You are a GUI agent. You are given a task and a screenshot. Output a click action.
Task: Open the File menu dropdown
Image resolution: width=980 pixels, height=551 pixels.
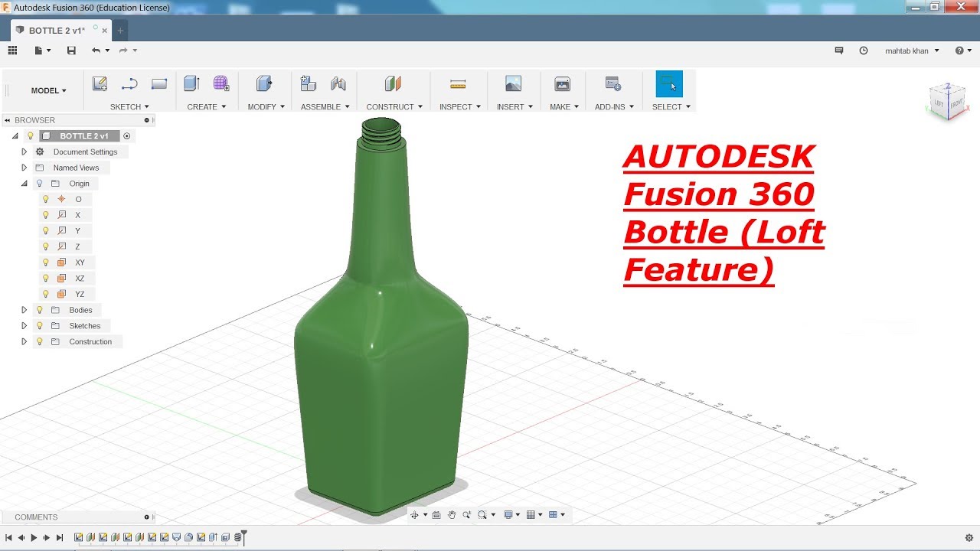(x=43, y=51)
